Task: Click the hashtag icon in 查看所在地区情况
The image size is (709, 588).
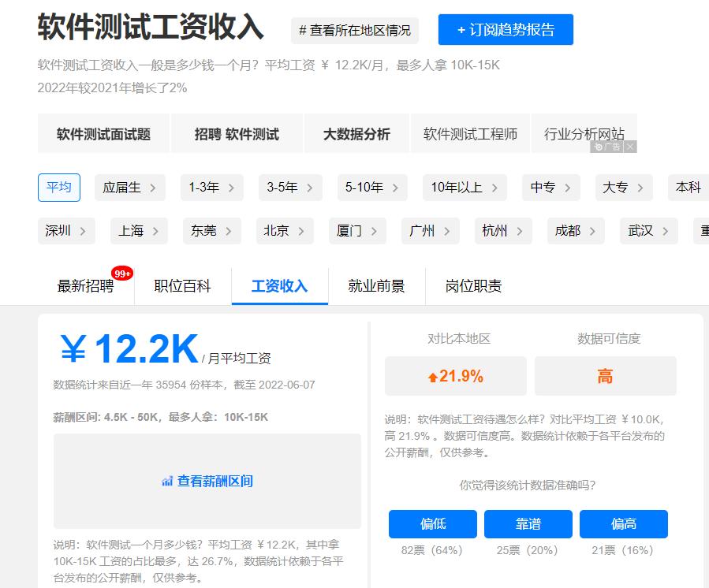Action: click(x=302, y=31)
